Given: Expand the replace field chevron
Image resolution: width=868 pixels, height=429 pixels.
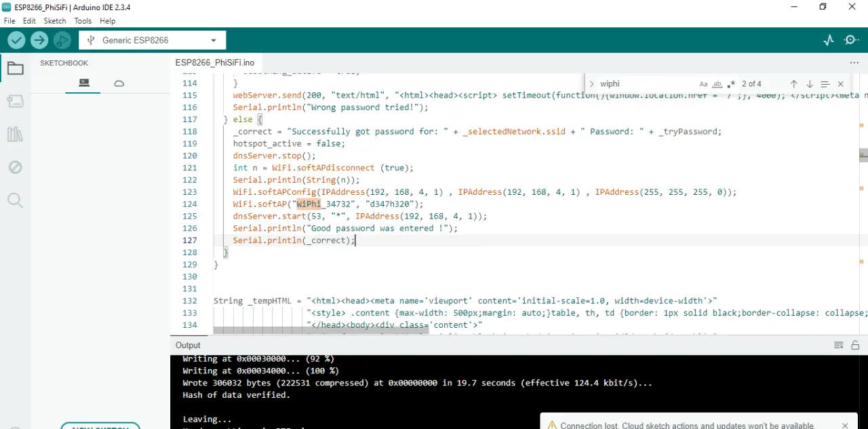Looking at the screenshot, I should [591, 84].
